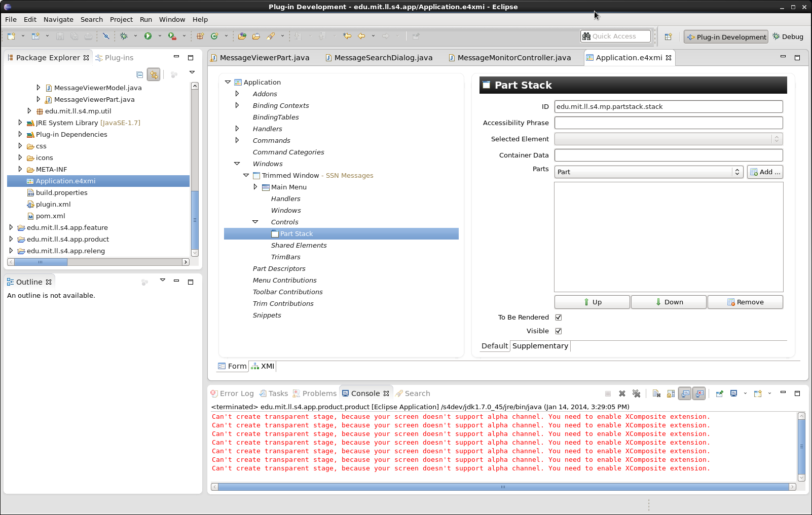The image size is (812, 515).
Task: Click Remove Launch in Console toolbar
Action: click(622, 393)
